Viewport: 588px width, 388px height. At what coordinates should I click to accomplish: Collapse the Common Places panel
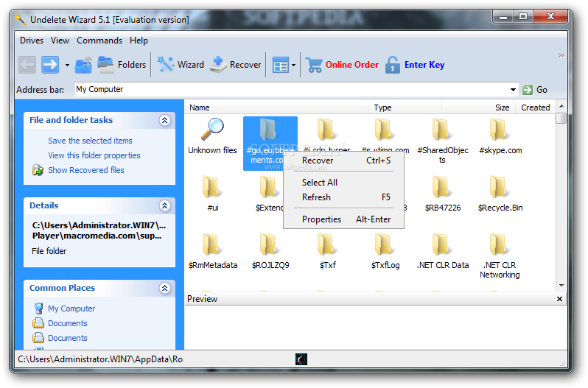pyautogui.click(x=164, y=288)
